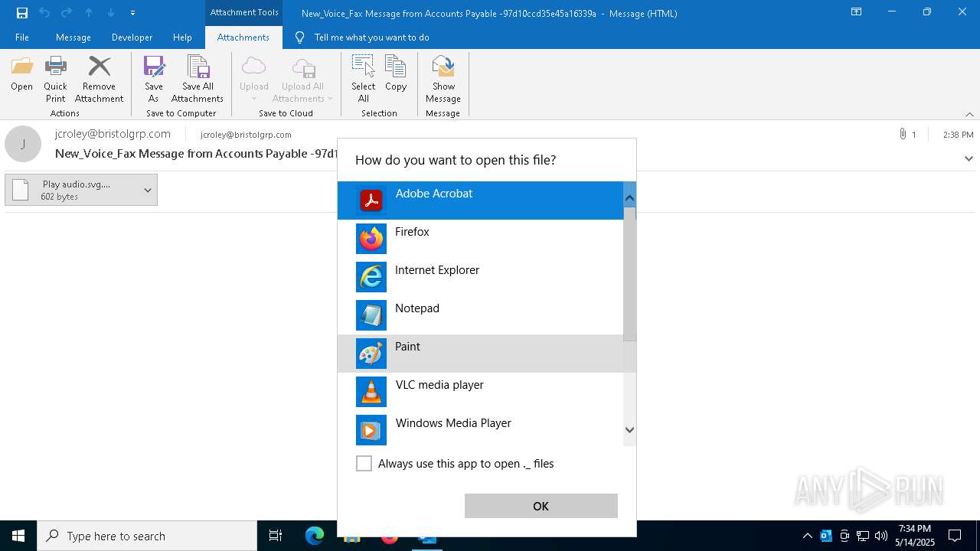The height and width of the screenshot is (551, 980).
Task: Expand the Play audio.svg attachment dropdown arrow
Action: 148,190
